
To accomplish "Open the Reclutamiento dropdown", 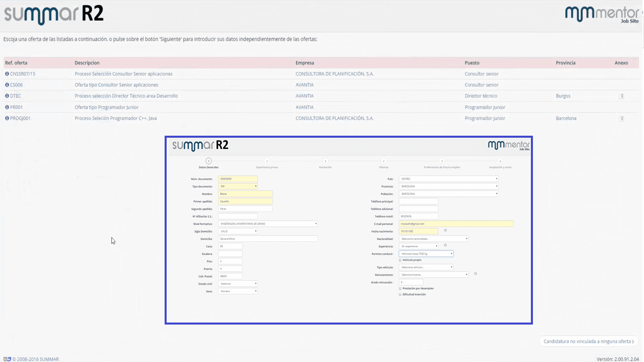I will pos(434,275).
